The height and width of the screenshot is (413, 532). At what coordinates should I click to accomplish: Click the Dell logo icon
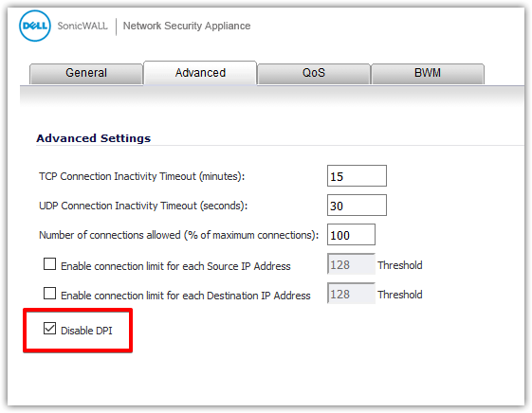[35, 26]
